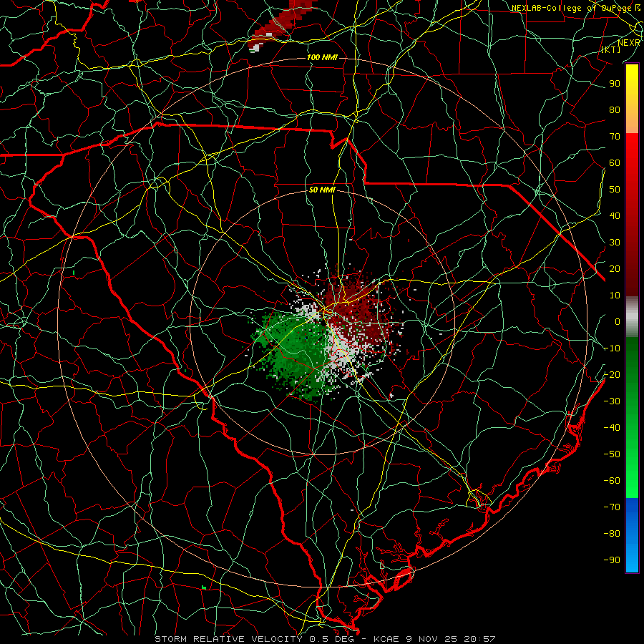This screenshot has height=644, width=644.
Task: Select the 90 value on velocity scale
Action: click(x=615, y=84)
